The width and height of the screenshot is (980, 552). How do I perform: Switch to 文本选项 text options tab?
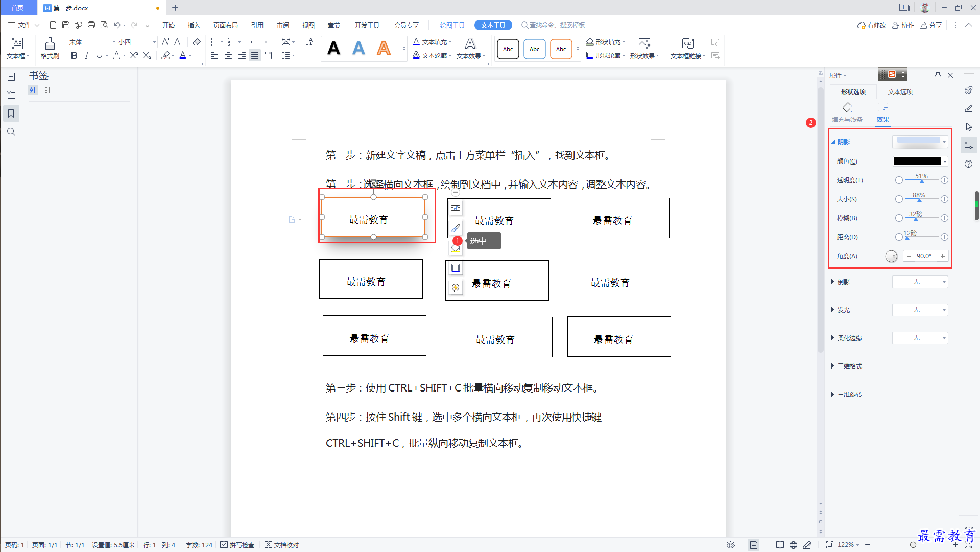[x=900, y=91]
